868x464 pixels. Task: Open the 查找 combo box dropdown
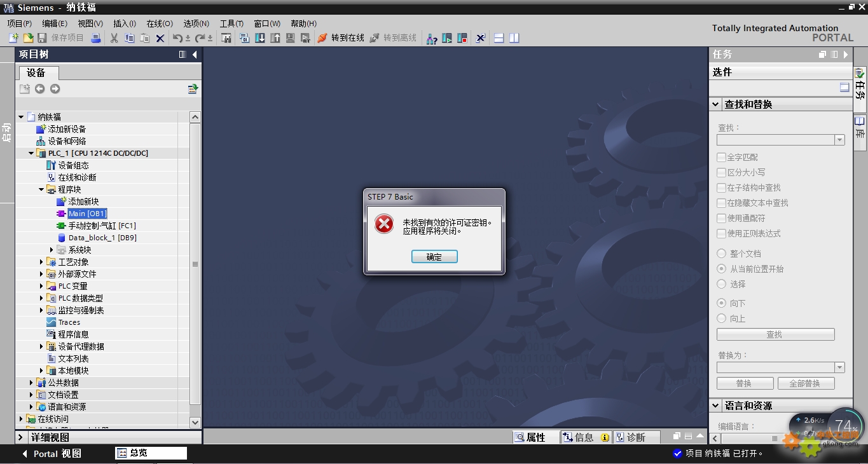click(x=839, y=140)
